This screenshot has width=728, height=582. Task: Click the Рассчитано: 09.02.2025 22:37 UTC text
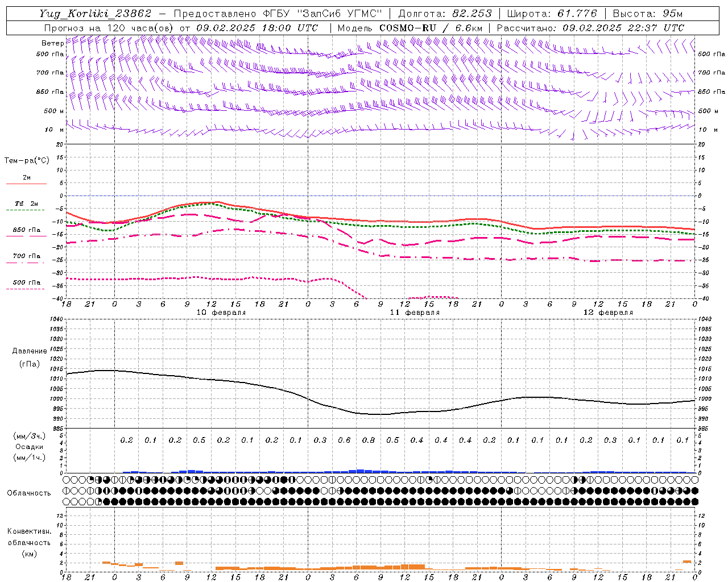coord(590,28)
